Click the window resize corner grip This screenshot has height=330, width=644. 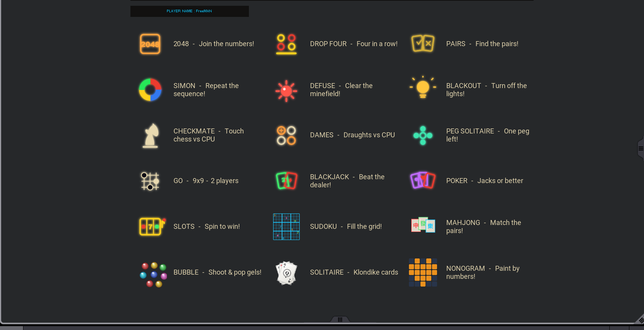[x=640, y=319]
